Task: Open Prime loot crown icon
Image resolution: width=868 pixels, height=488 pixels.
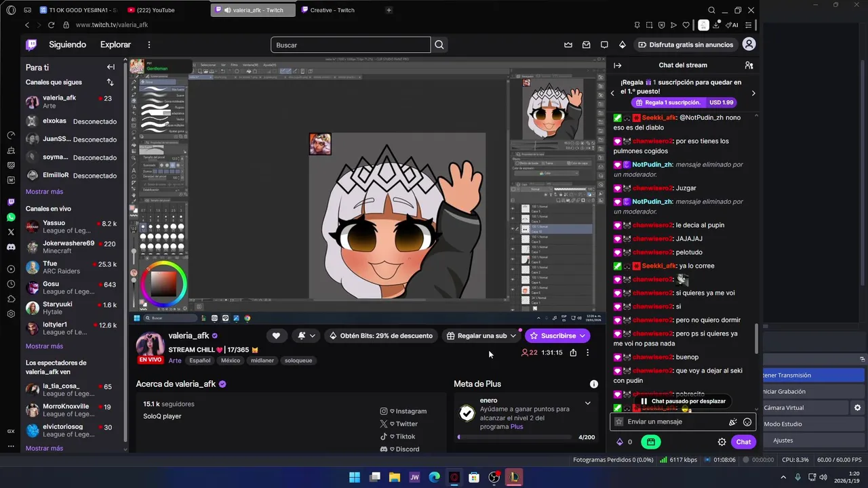Action: click(x=568, y=45)
